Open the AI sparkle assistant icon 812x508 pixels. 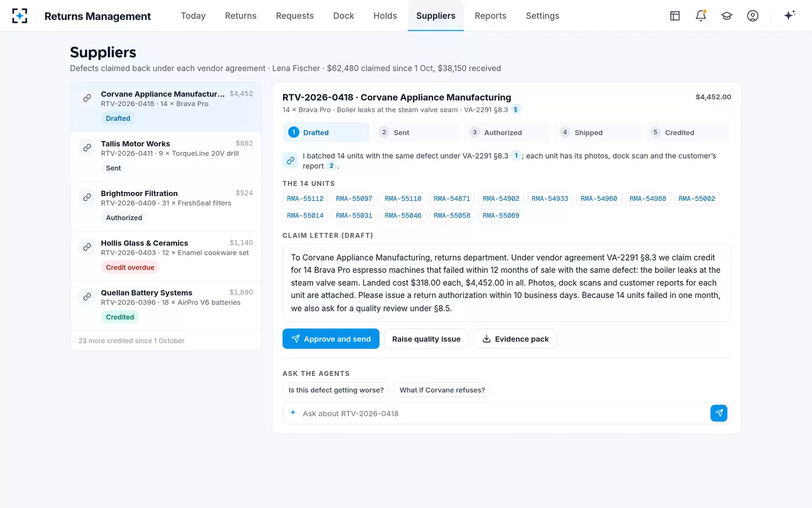(789, 15)
